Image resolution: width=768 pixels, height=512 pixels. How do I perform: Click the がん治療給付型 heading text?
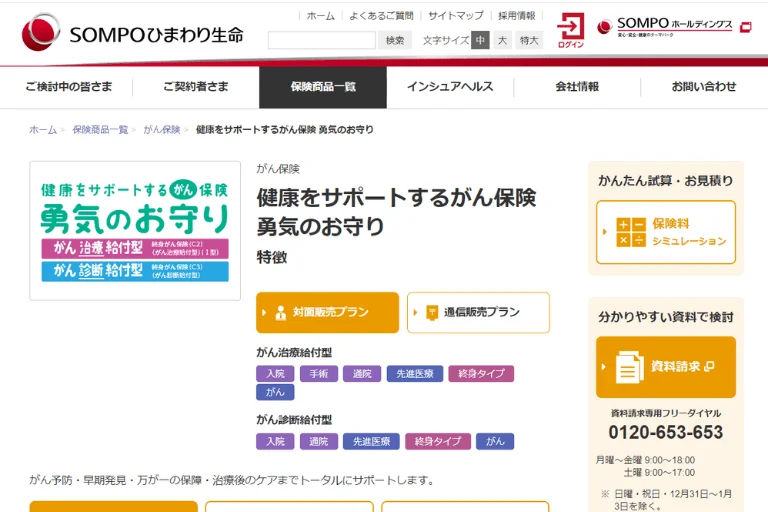(x=294, y=352)
